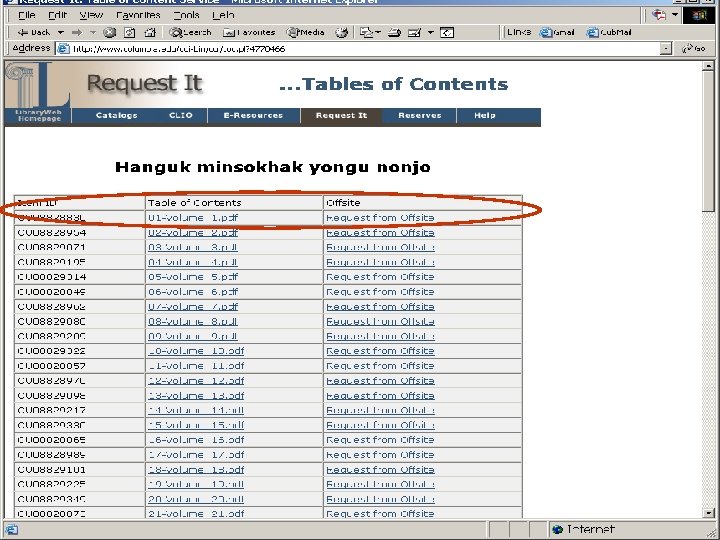The image size is (720, 540).
Task: Click the vertical scrollbar up arrow
Action: click(x=708, y=67)
